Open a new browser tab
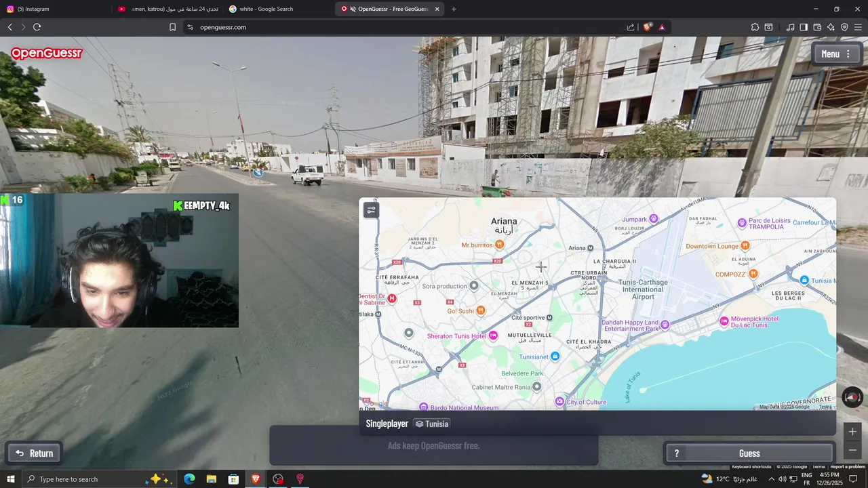The width and height of the screenshot is (868, 488). click(x=454, y=9)
